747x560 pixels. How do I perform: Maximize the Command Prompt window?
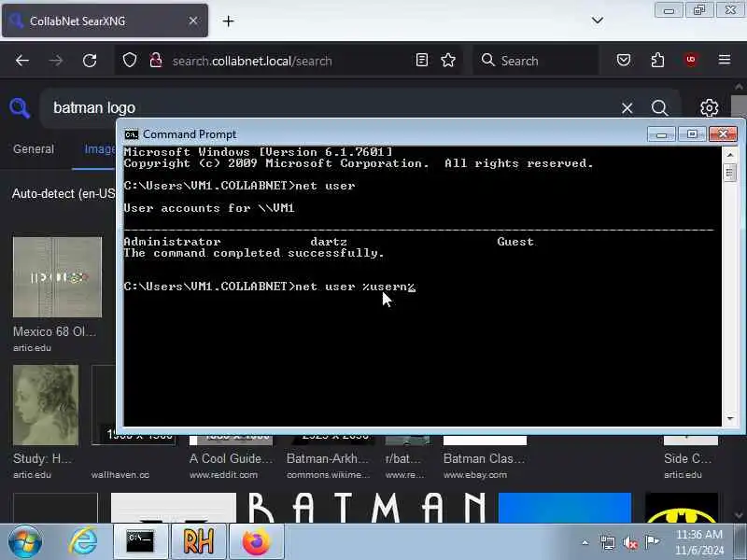[692, 134]
